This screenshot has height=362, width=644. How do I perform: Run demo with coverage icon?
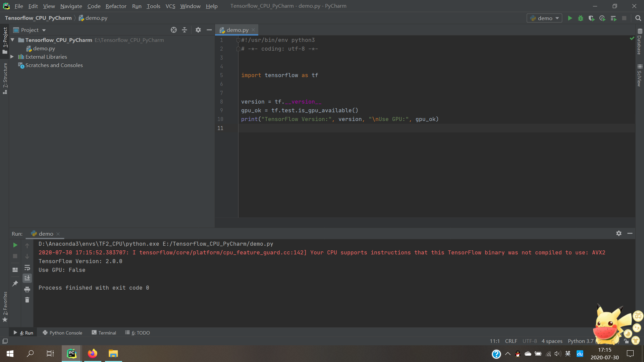click(x=591, y=18)
